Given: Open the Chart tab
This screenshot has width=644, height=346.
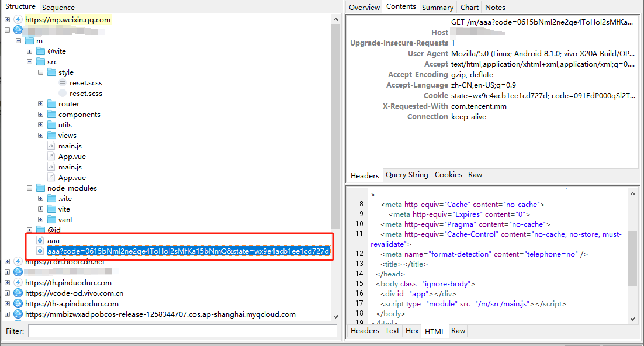Looking at the screenshot, I should tap(469, 8).
